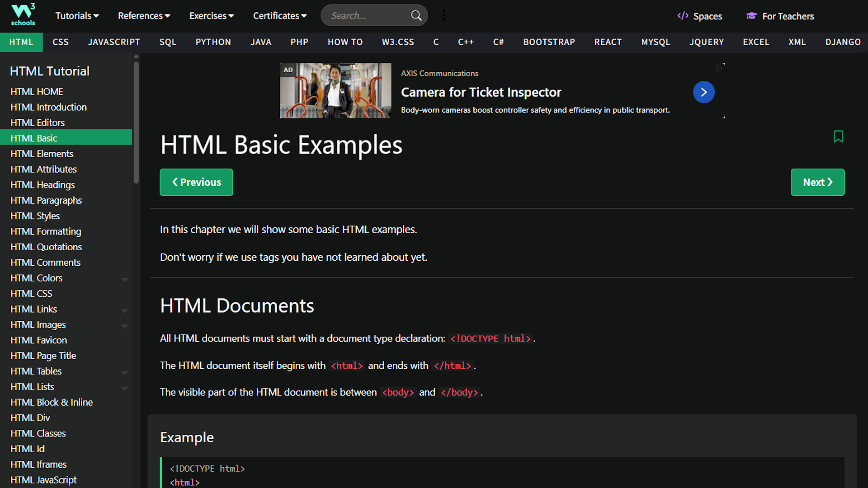Click the Next button
The height and width of the screenshot is (488, 868).
coord(817,182)
